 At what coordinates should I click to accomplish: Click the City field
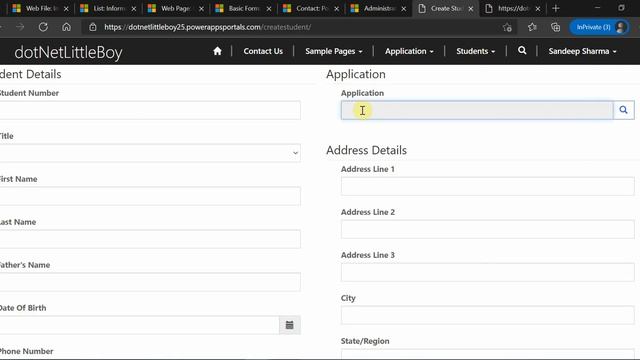[x=488, y=315]
